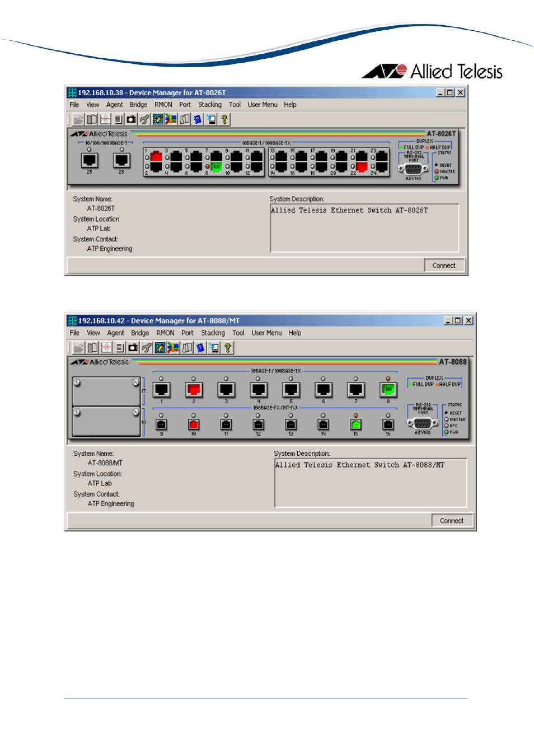The width and height of the screenshot is (534, 756).
Task: Click the RS-232 ASYN0 connector on AT-8088
Action: coord(423,424)
